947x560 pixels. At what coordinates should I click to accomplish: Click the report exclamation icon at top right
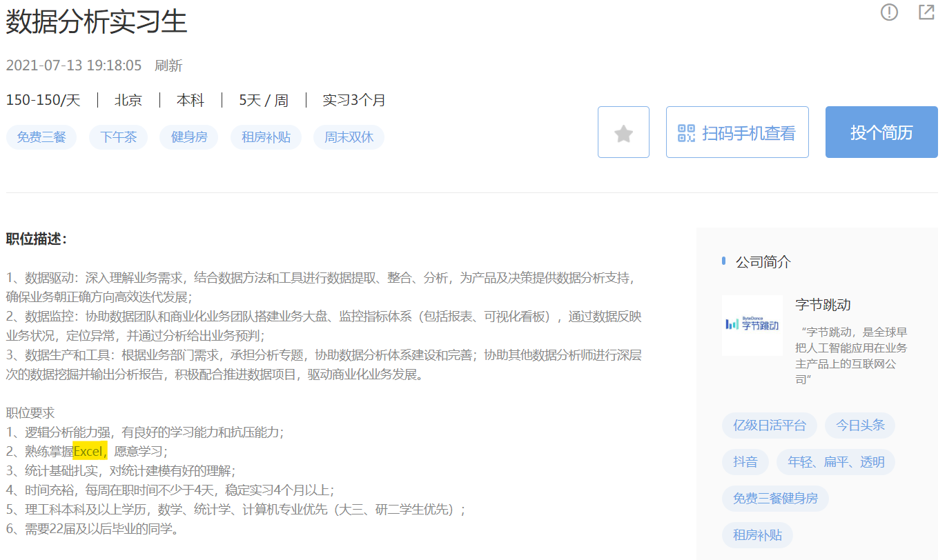tap(889, 12)
